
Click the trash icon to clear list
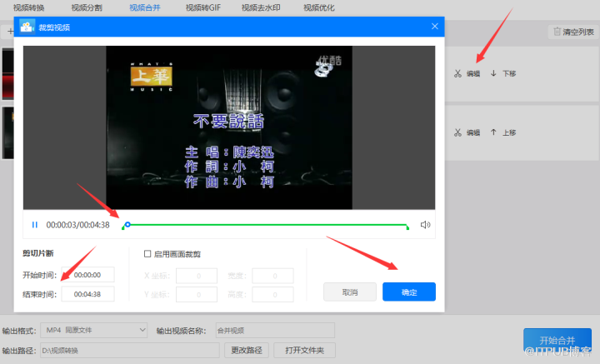tap(555, 32)
